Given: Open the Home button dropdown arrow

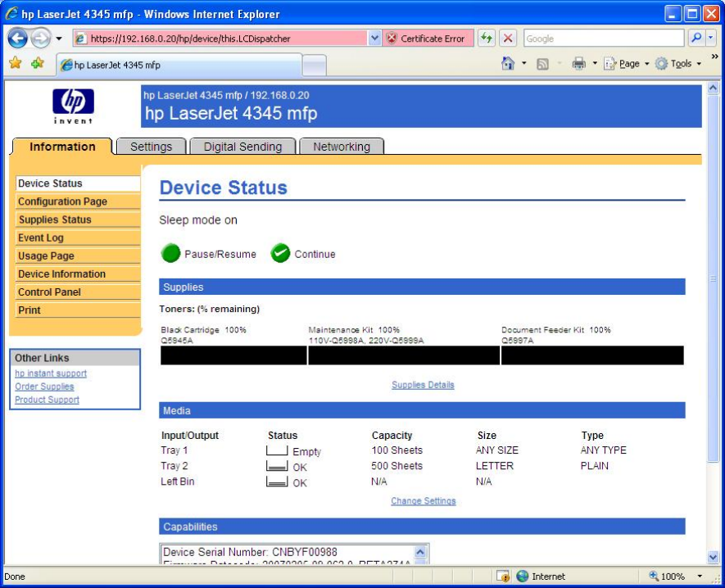Looking at the screenshot, I should click(x=523, y=63).
